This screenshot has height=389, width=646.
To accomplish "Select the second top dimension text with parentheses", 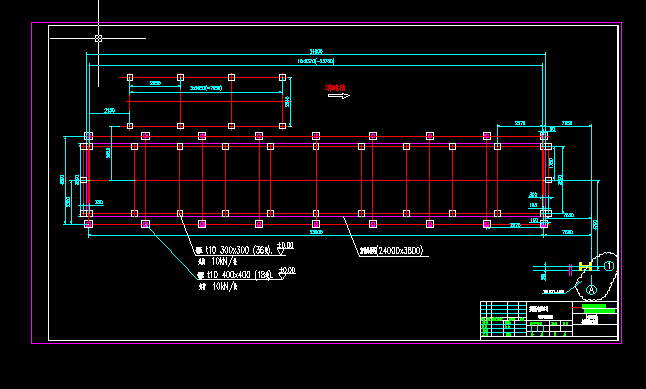I will (316, 61).
